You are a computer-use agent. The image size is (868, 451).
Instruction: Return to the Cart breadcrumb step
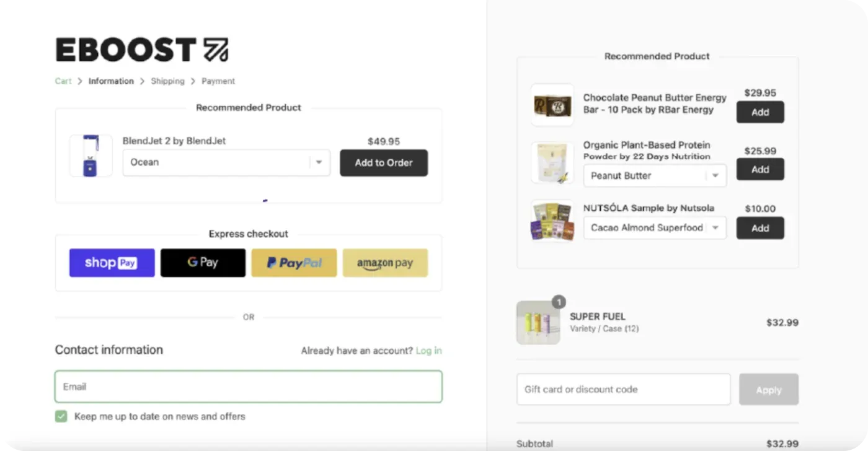(x=63, y=81)
